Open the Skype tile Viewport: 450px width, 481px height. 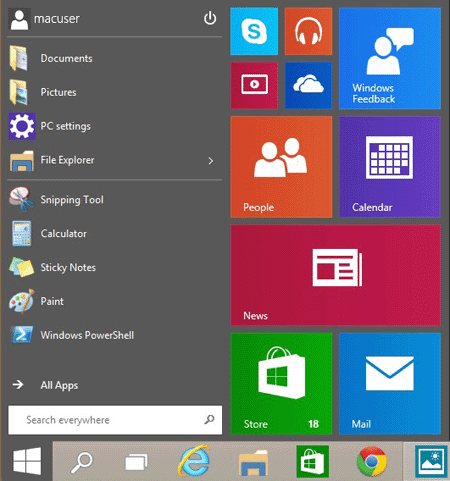[x=254, y=31]
